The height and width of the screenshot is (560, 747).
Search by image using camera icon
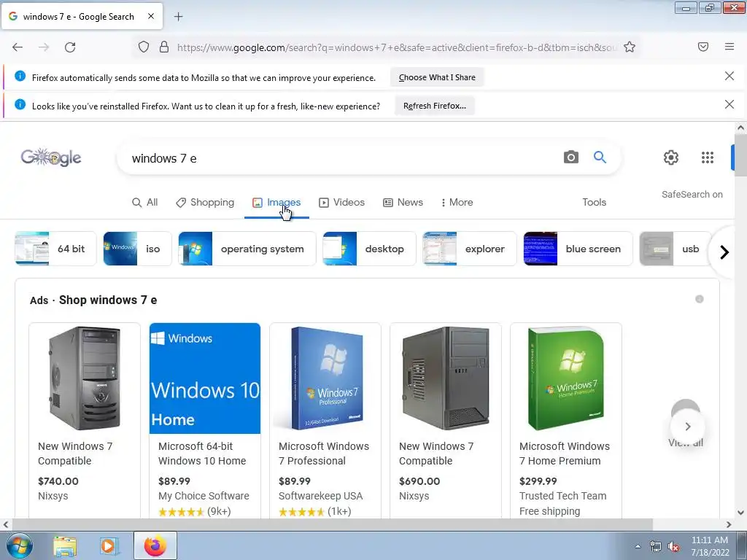(x=570, y=157)
